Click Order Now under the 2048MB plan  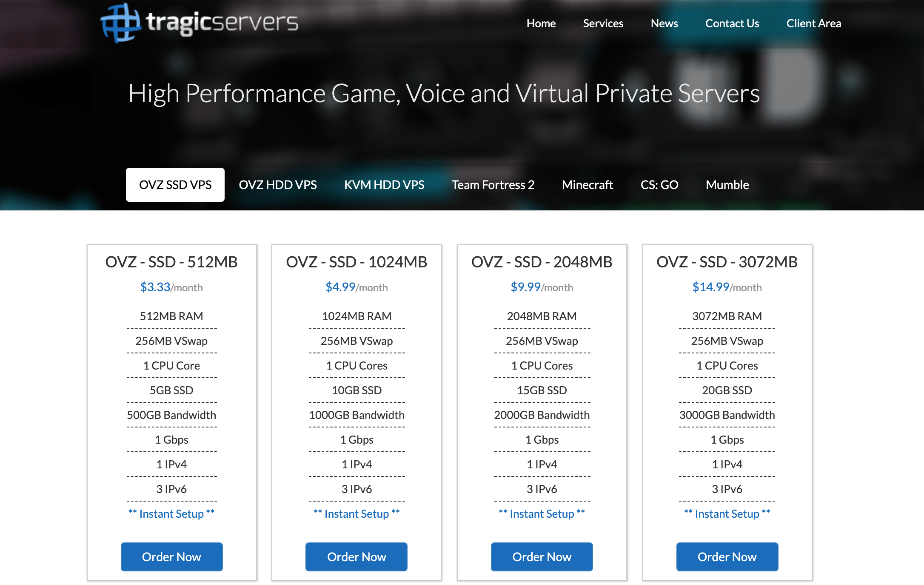click(x=542, y=556)
